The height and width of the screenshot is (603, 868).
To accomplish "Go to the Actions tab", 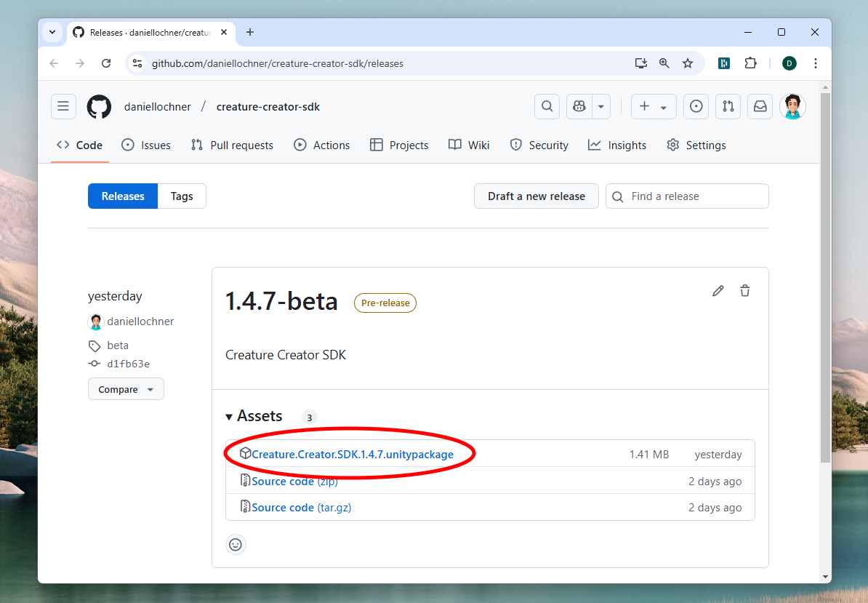I will (x=321, y=145).
